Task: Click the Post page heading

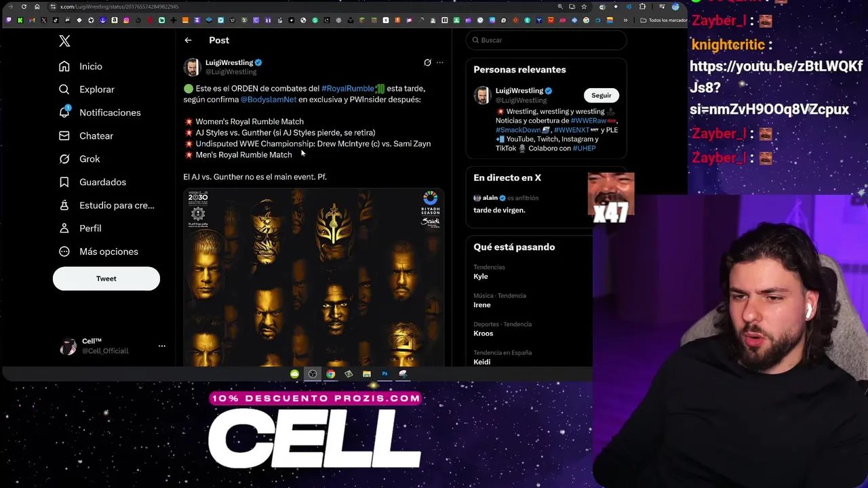Action: [219, 41]
